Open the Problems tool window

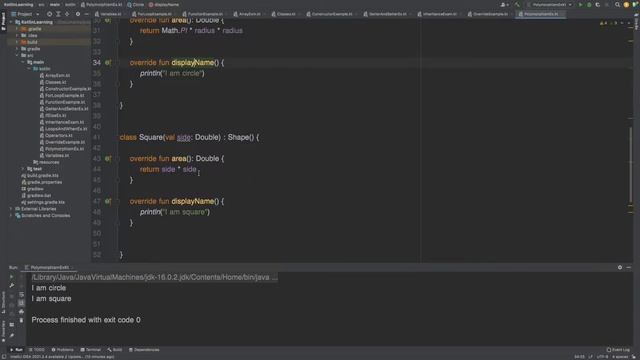pyautogui.click(x=62, y=350)
